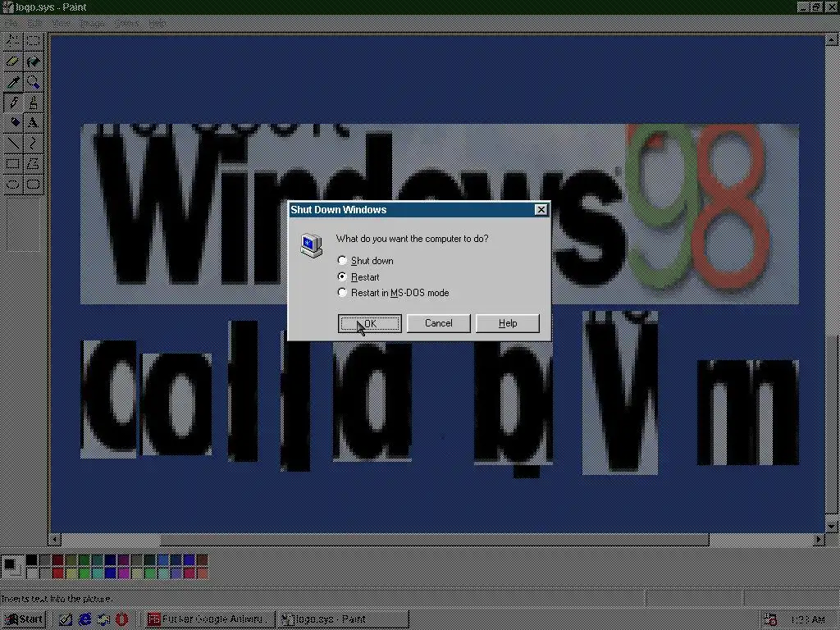Select the Pencil tool in Paint
Screen dimensions: 840x630
coord(13,102)
